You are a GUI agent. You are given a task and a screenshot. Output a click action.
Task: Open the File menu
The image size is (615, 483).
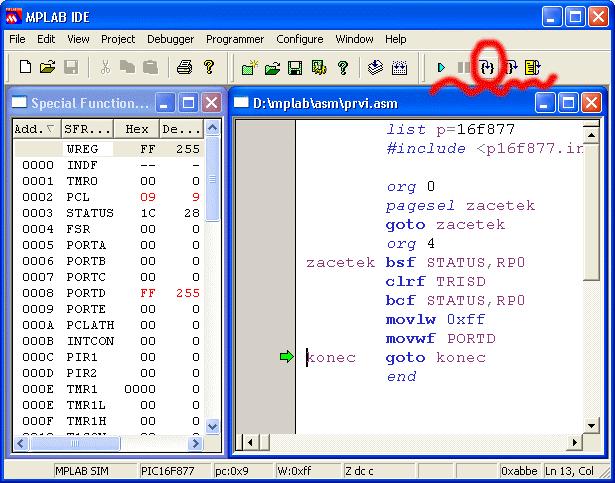pos(17,39)
